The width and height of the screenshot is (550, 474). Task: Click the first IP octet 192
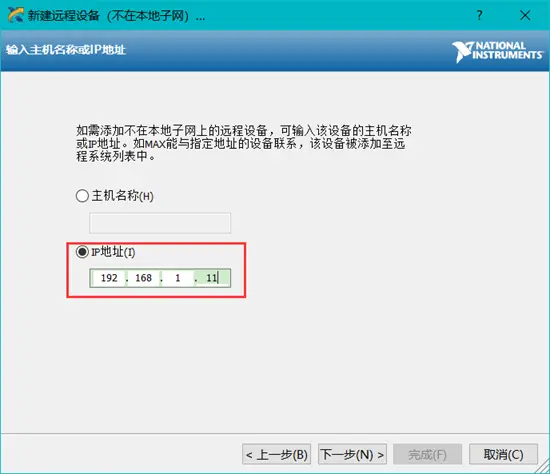109,278
